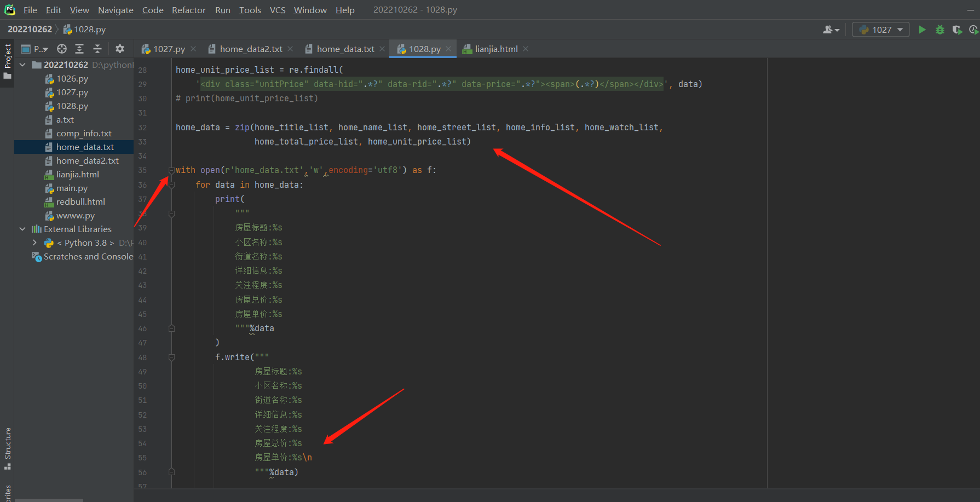Collapse the 202210262 project folder
This screenshot has height=502, width=980.
[x=22, y=65]
